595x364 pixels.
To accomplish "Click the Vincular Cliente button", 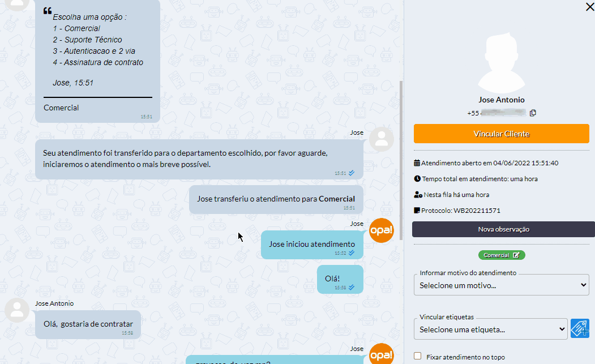I will coord(501,134).
